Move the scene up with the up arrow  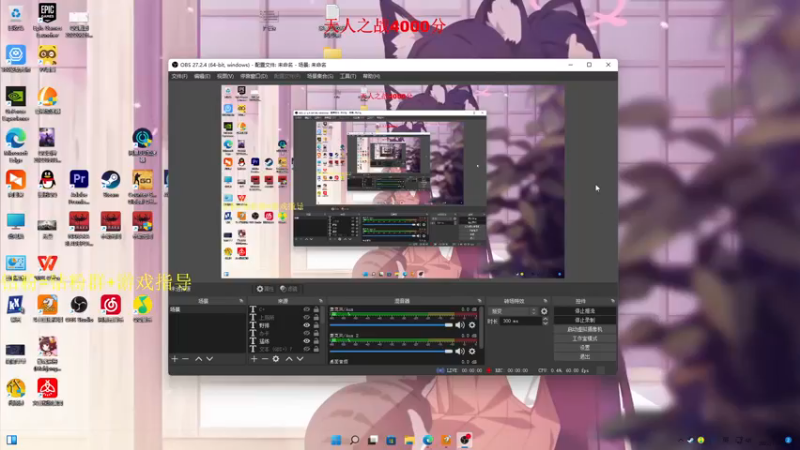point(198,359)
